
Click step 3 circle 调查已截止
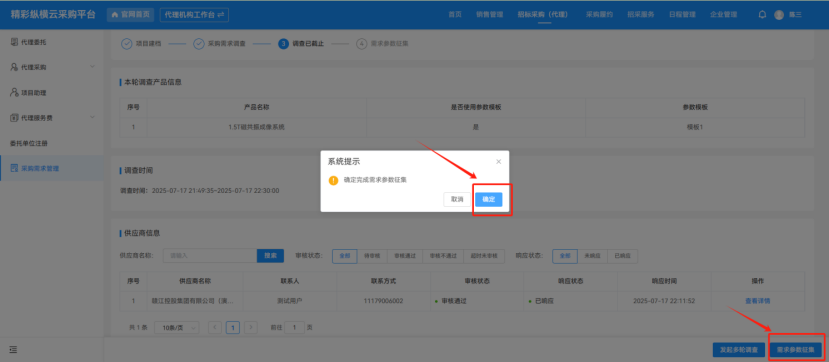click(283, 44)
